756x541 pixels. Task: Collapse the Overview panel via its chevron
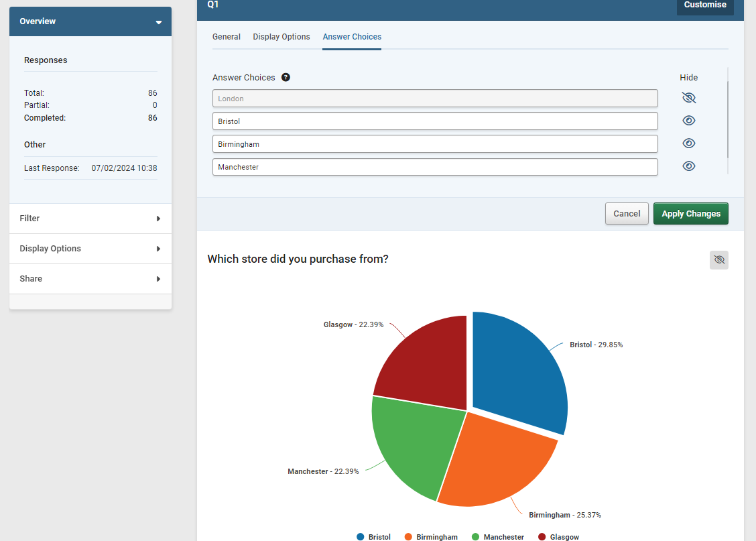[158, 21]
